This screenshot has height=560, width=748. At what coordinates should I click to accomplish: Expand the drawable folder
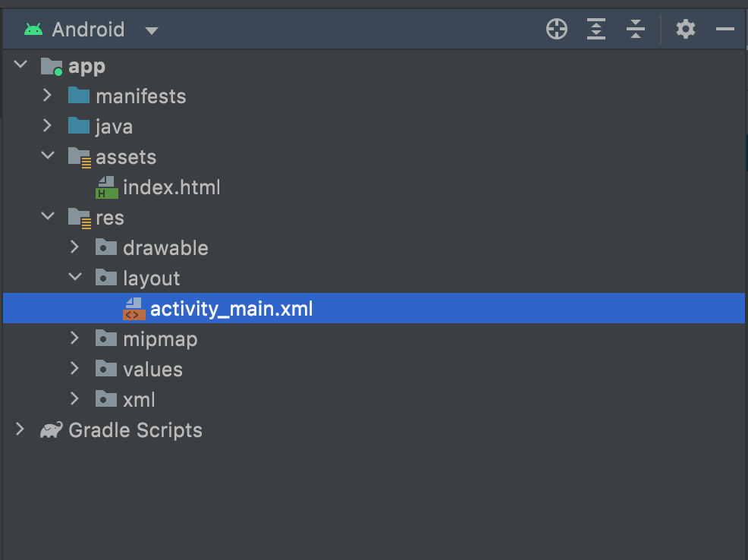click(x=74, y=247)
